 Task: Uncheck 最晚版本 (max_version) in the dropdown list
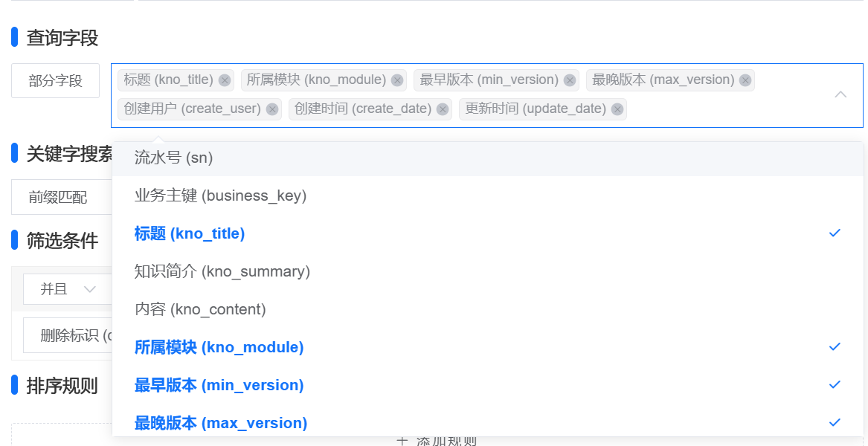point(220,423)
